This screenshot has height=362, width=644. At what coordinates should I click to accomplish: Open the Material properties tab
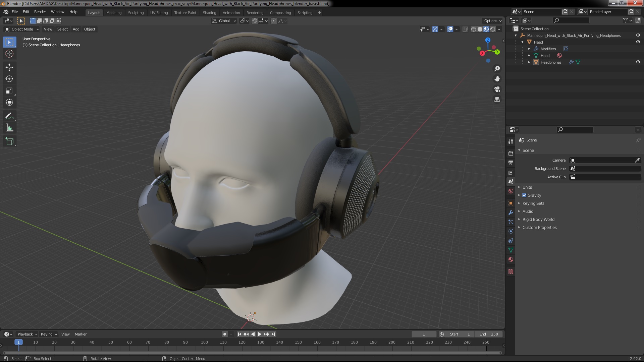[511, 259]
